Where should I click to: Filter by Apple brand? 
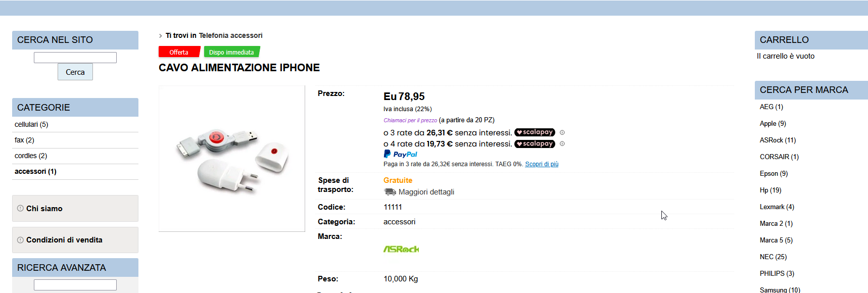point(773,123)
